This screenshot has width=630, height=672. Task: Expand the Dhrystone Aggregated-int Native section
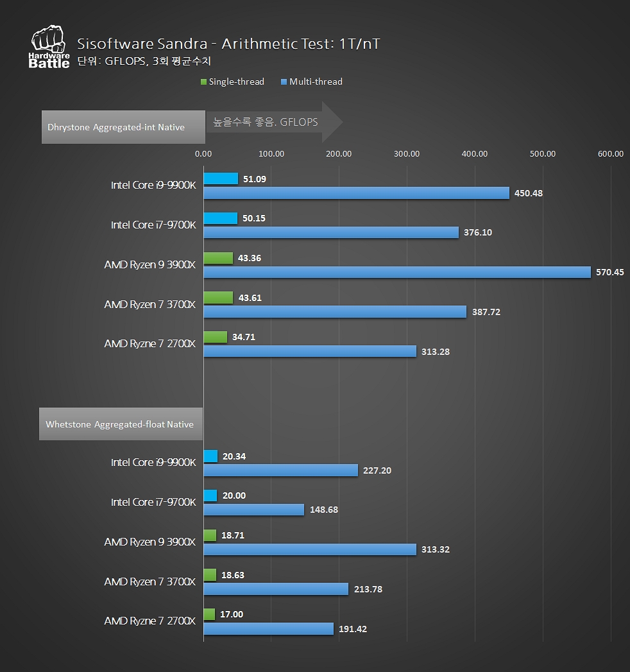pyautogui.click(x=122, y=126)
